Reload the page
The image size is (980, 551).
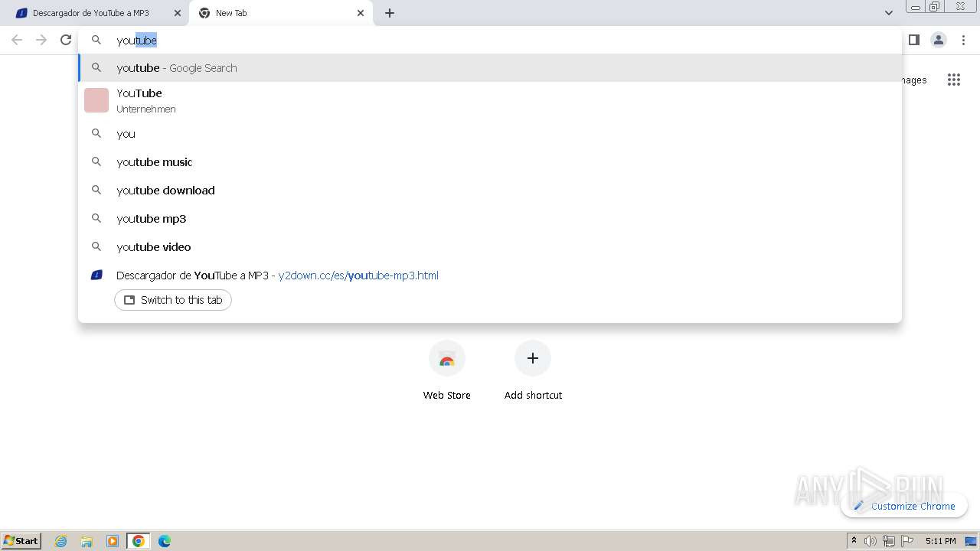(x=66, y=40)
